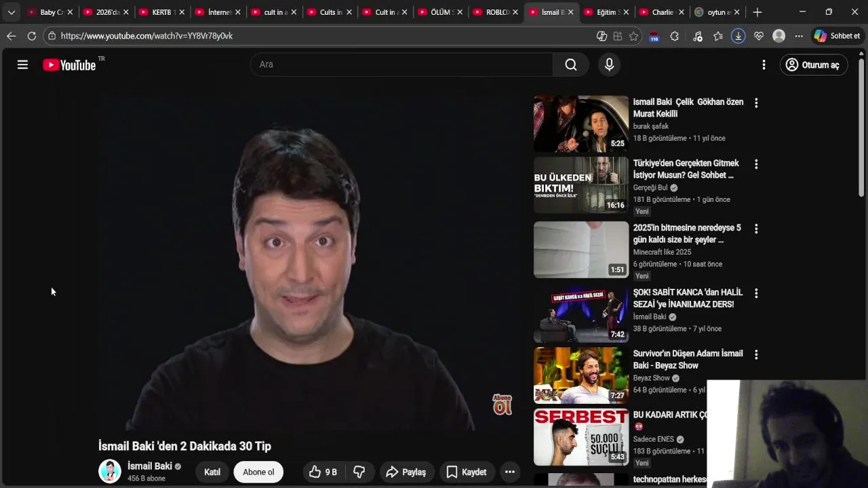Open BU ÜLKEDEN BIKTIM thumbnail

coord(581,185)
